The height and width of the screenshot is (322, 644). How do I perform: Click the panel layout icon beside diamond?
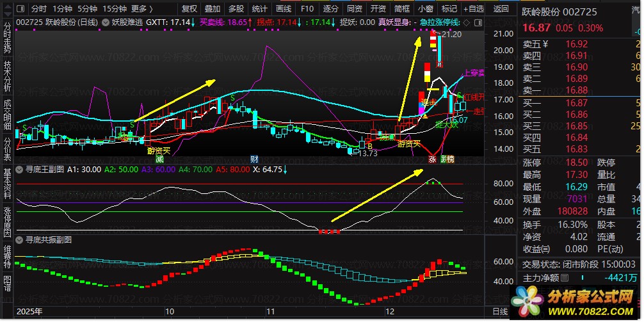pos(479,22)
